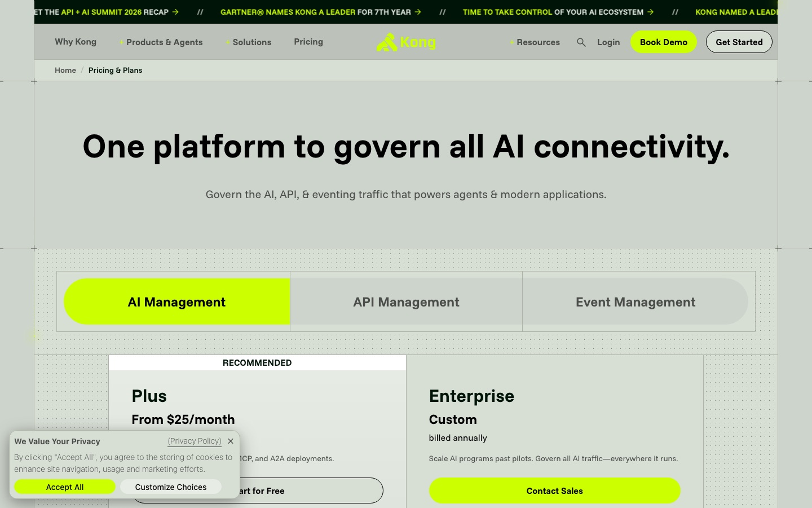Click the RECOMMENDED label

[257, 362]
